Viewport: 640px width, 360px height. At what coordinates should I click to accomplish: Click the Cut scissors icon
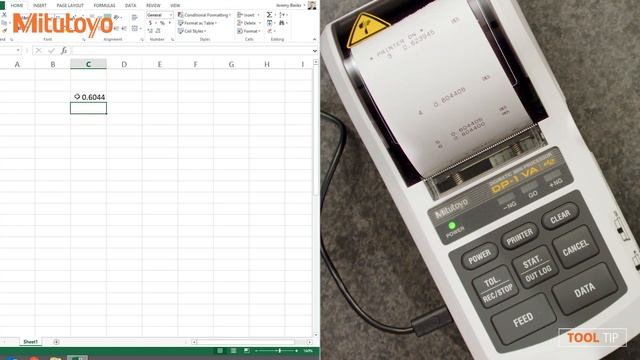(x=4, y=15)
